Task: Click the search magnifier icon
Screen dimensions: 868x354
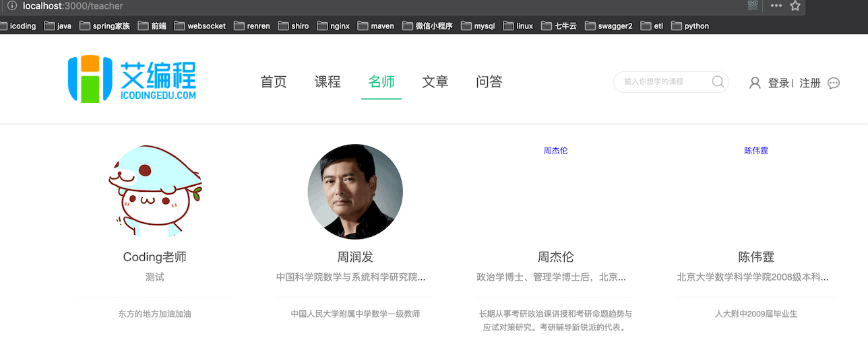Action: point(718,81)
